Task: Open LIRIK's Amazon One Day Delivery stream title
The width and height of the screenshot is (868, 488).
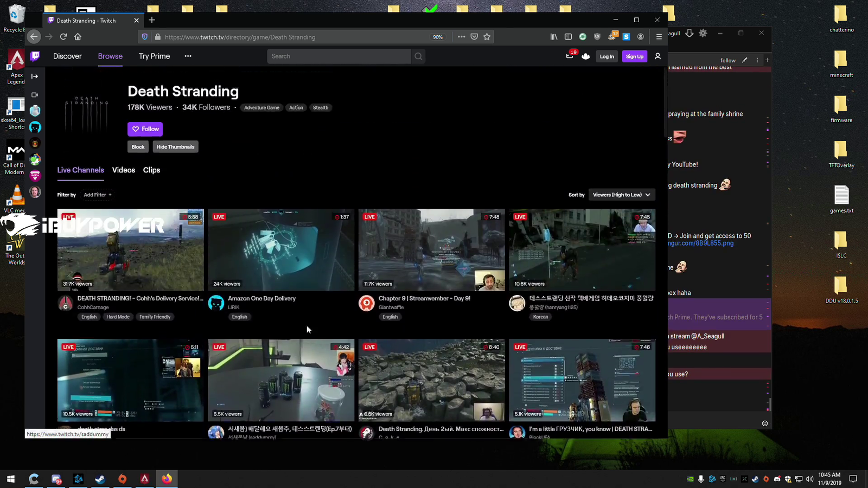Action: tap(261, 299)
